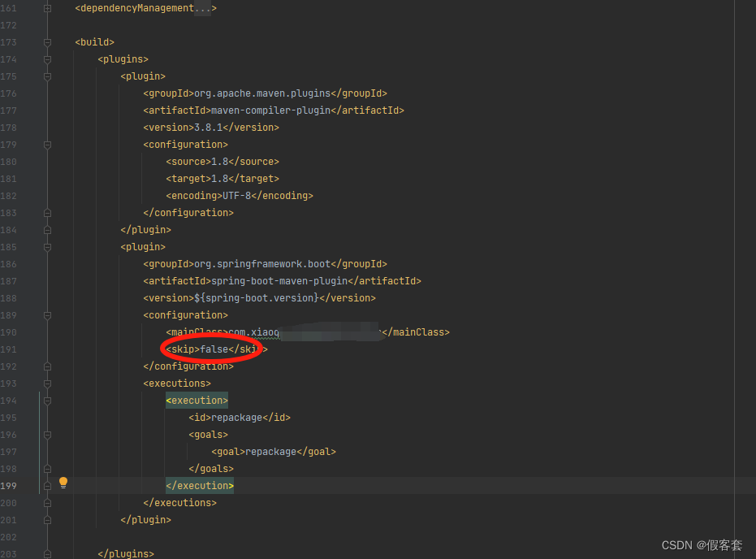
Task: Collapse the execution element fold arrow on line 194
Action: click(46, 400)
